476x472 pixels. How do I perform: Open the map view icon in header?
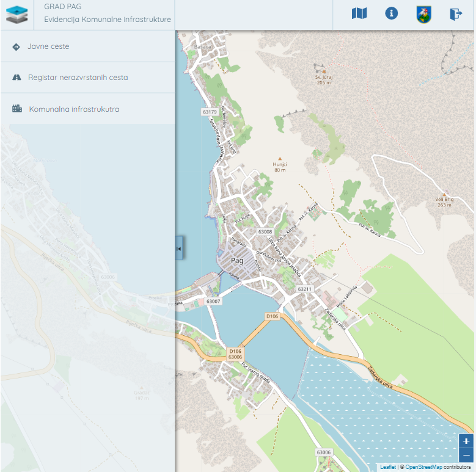[359, 13]
